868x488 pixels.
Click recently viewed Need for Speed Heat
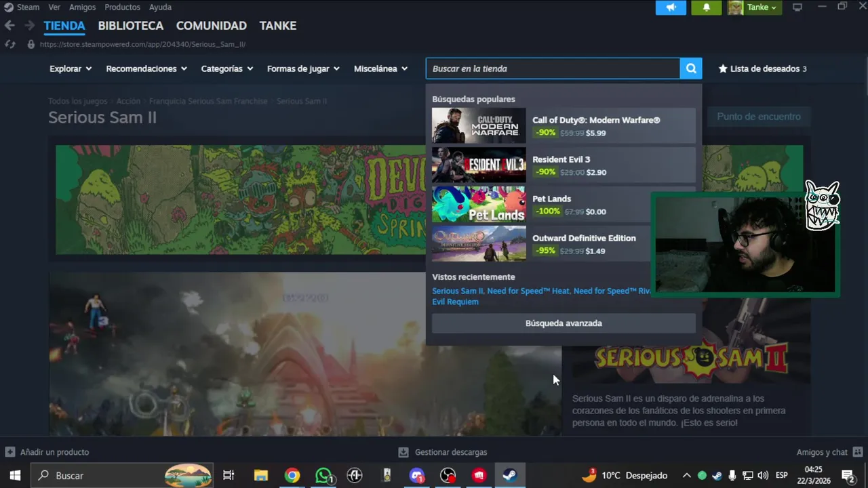528,291
